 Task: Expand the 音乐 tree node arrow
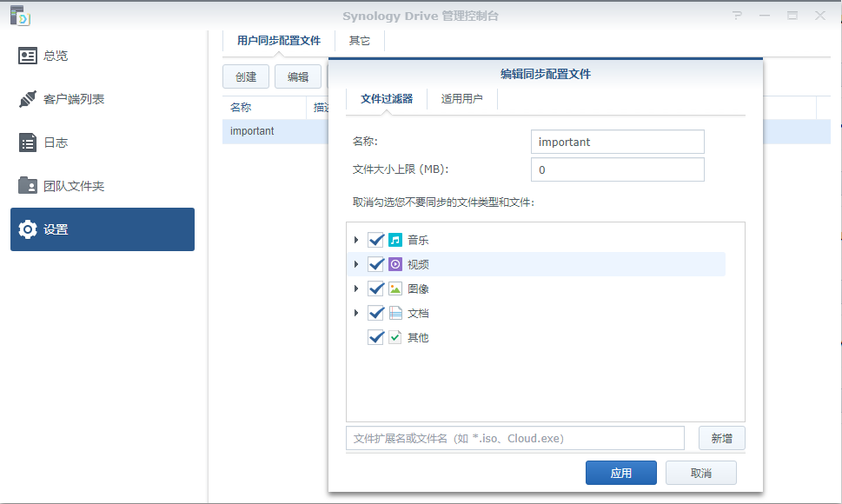pyautogui.click(x=356, y=240)
